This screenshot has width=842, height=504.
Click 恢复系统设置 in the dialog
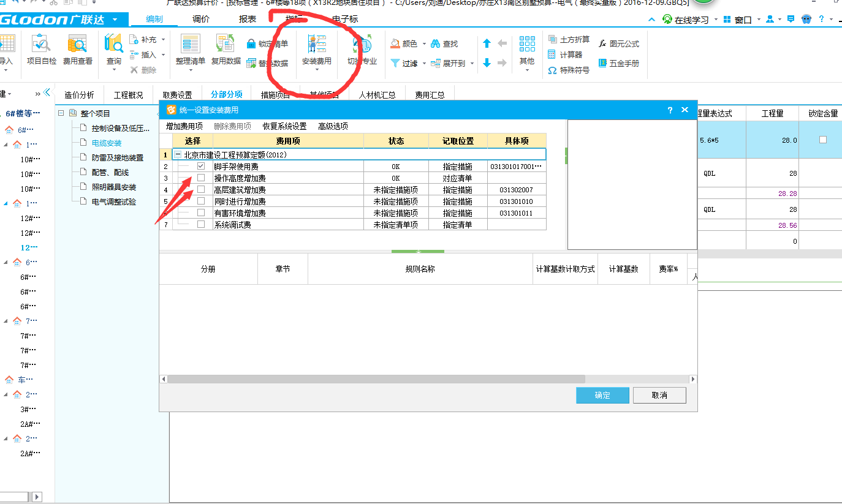pos(284,126)
